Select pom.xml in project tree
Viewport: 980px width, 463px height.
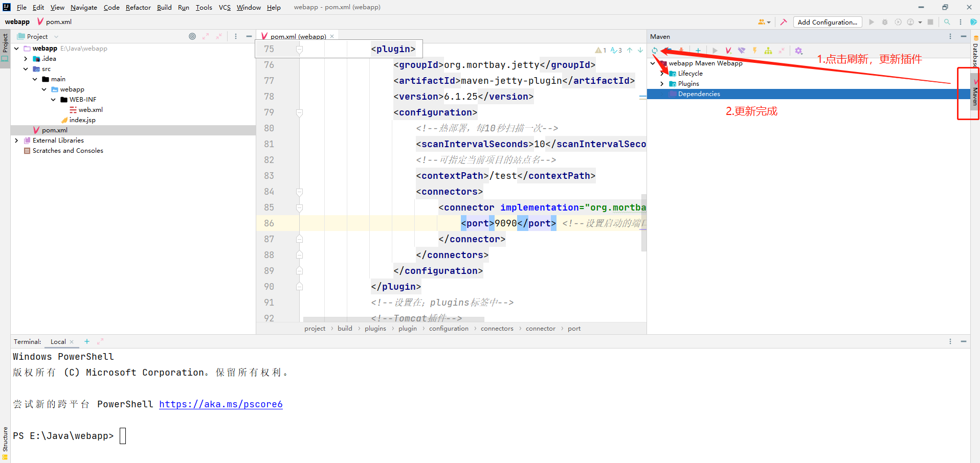pyautogui.click(x=50, y=130)
